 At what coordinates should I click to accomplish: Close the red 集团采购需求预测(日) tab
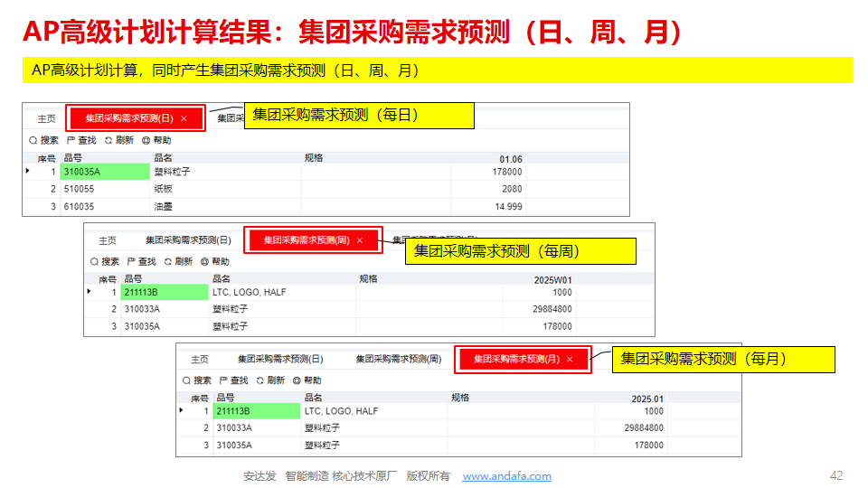pyautogui.click(x=184, y=118)
